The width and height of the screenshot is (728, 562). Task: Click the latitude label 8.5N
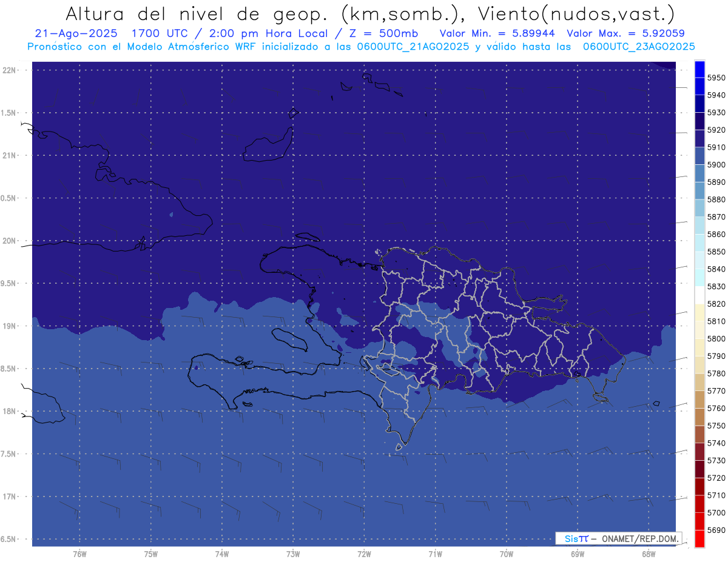tap(9, 369)
